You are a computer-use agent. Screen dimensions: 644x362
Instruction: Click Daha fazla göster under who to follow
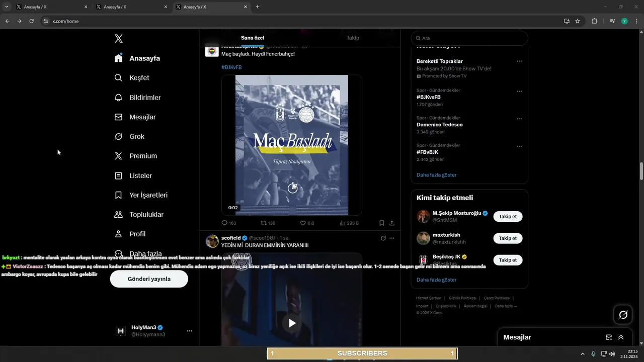pyautogui.click(x=436, y=280)
